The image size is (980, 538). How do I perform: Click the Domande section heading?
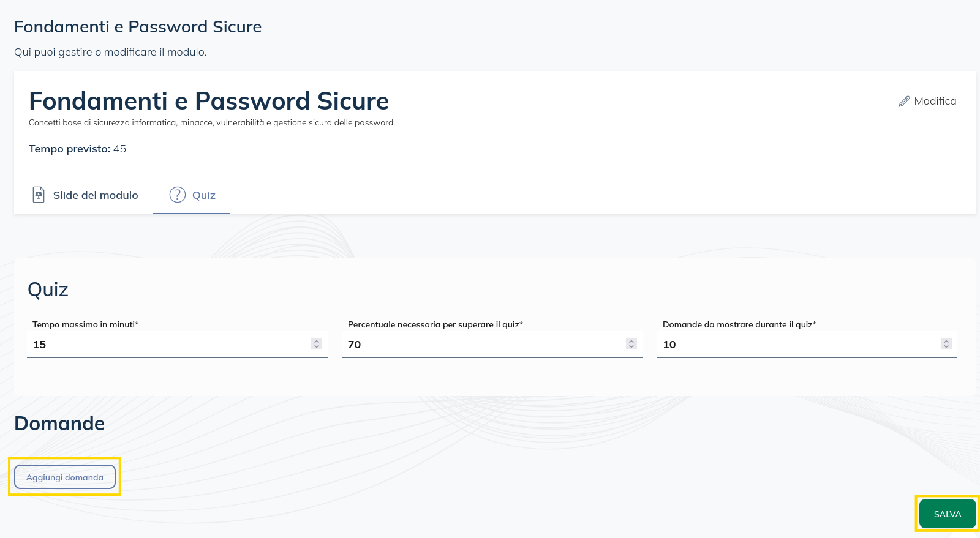point(59,423)
